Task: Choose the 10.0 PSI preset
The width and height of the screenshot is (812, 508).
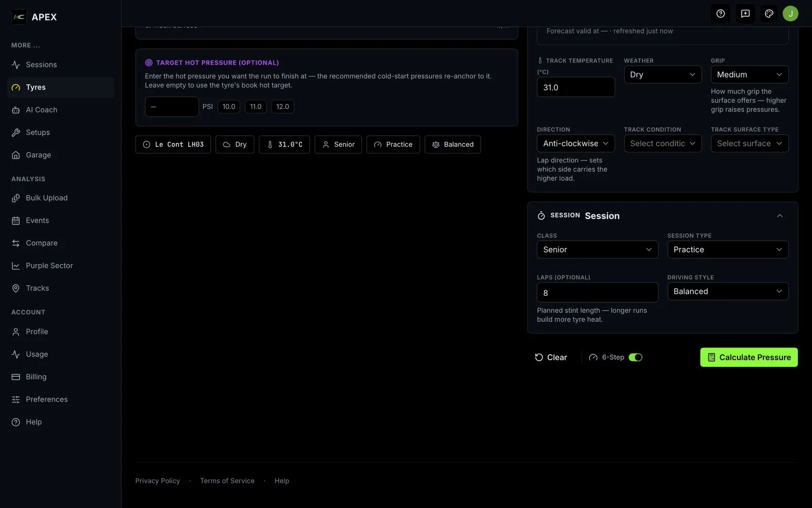Action: click(x=229, y=107)
